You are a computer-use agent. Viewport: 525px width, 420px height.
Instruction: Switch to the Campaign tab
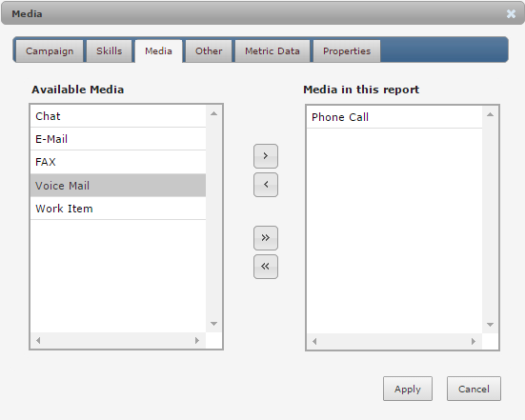pyautogui.click(x=50, y=51)
